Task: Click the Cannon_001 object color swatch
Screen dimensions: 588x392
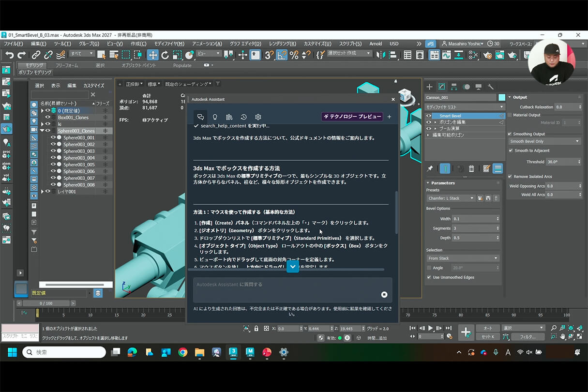Action: click(502, 97)
